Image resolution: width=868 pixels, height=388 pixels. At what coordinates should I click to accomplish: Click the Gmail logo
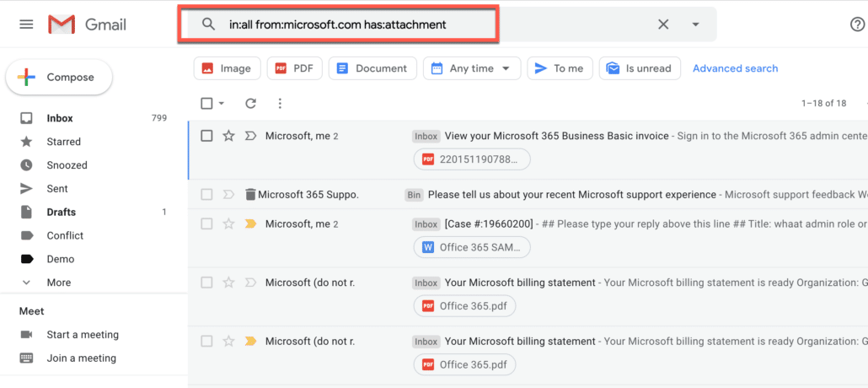pyautogui.click(x=88, y=24)
